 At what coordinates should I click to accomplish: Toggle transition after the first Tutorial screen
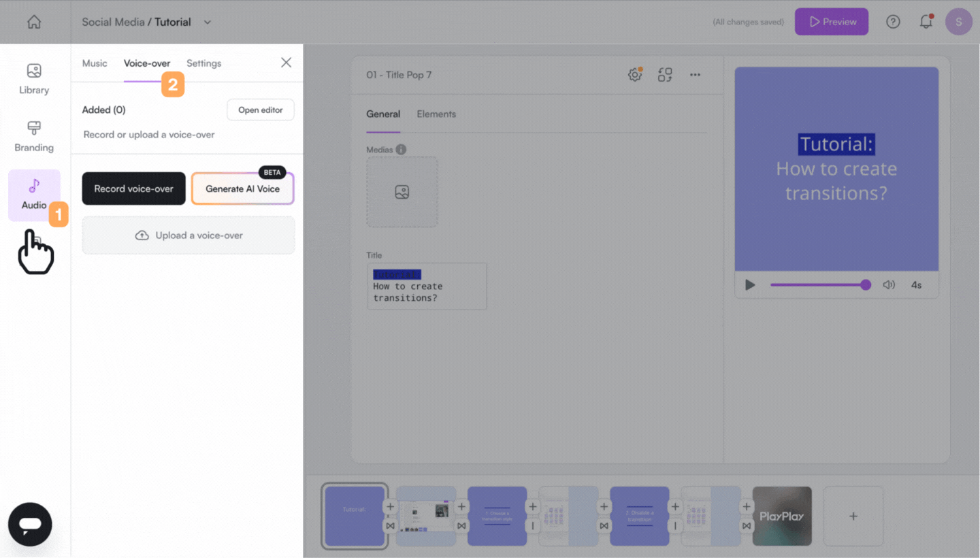tap(391, 526)
